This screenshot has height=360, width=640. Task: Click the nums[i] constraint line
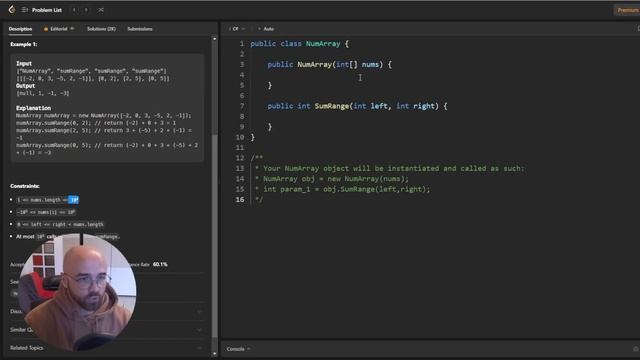46,212
